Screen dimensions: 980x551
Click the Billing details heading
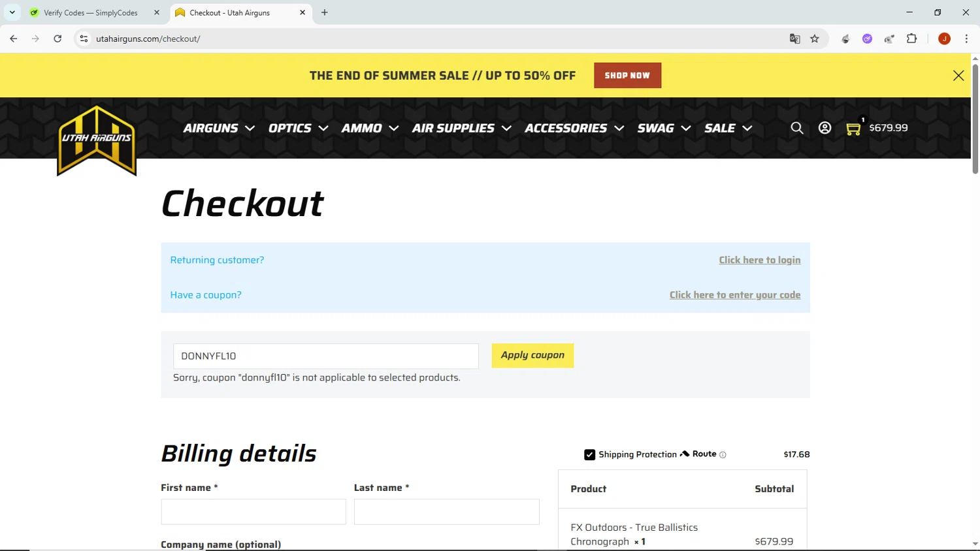coord(238,454)
